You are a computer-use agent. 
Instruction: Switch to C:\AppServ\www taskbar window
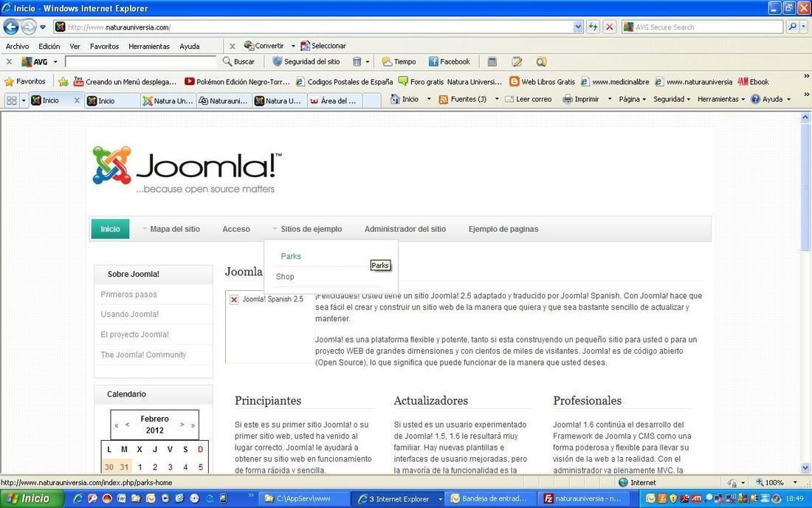[x=303, y=498]
